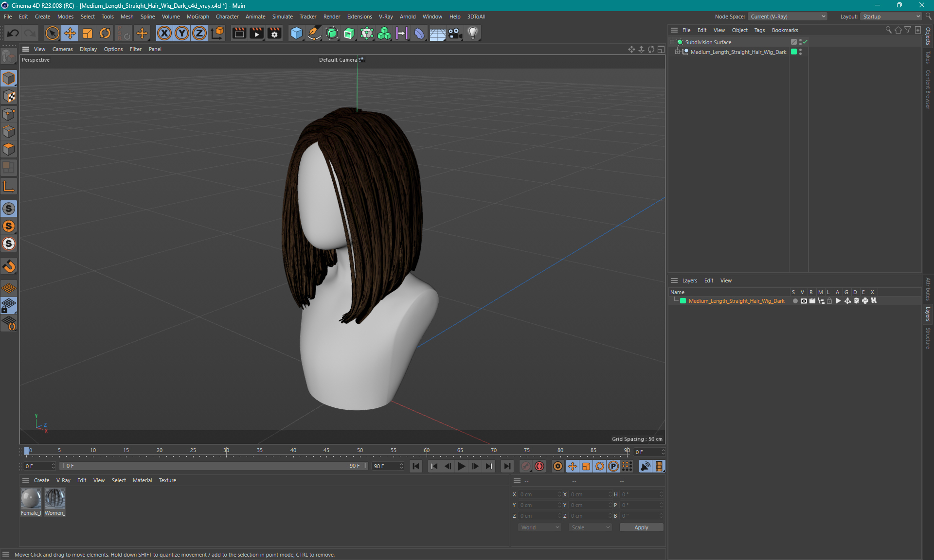Click the MoGraph Cloner icon

[384, 33]
